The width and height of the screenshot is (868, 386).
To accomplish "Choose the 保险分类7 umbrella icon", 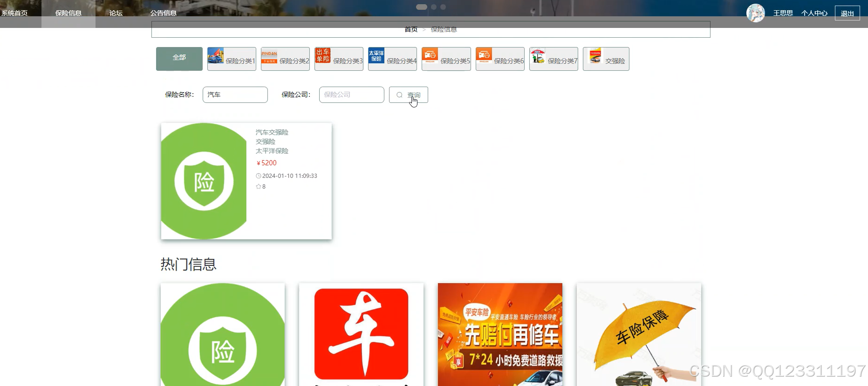I will click(x=538, y=56).
